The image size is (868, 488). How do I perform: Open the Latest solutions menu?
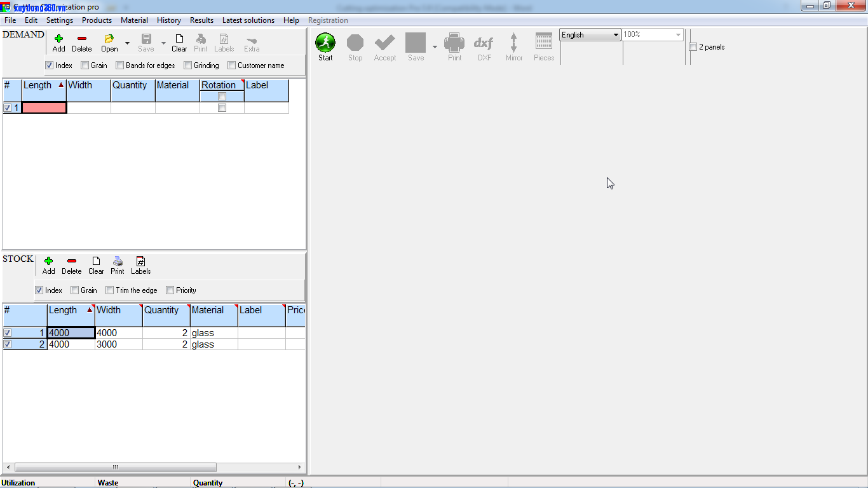click(248, 20)
